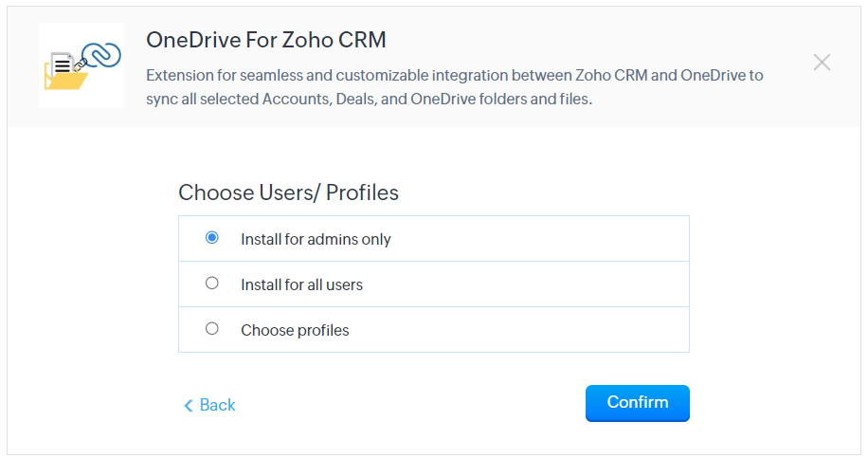Click the extension description text
The height and width of the screenshot is (458, 868).
[455, 87]
